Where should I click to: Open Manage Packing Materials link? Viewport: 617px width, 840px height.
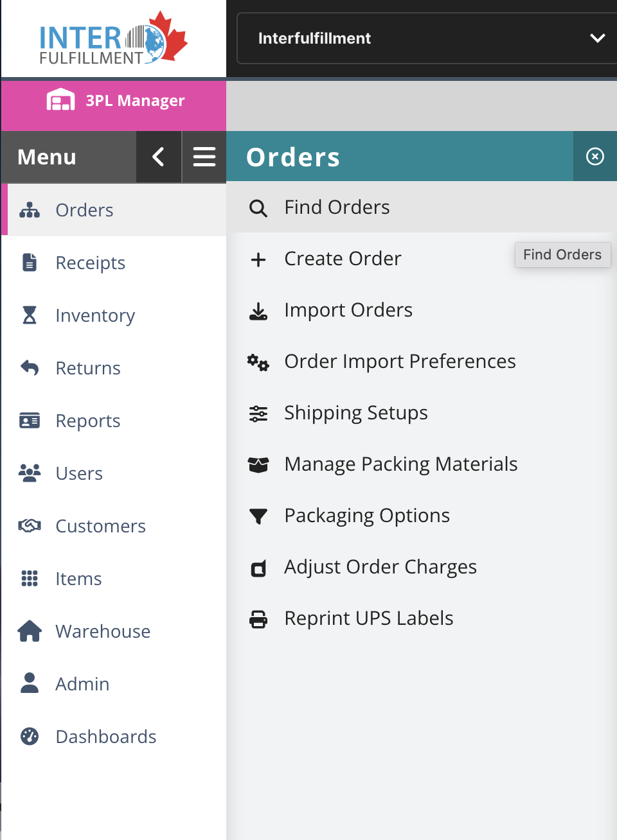point(401,464)
